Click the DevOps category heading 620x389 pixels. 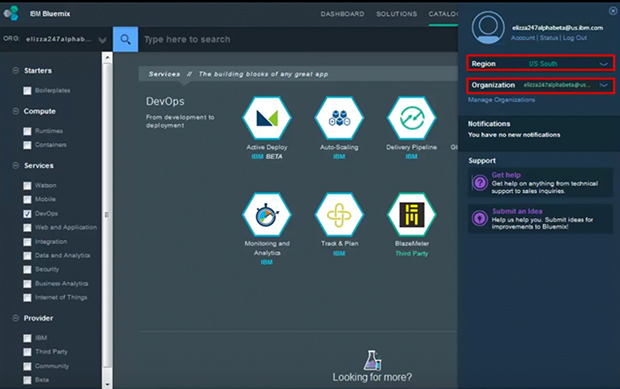[165, 101]
